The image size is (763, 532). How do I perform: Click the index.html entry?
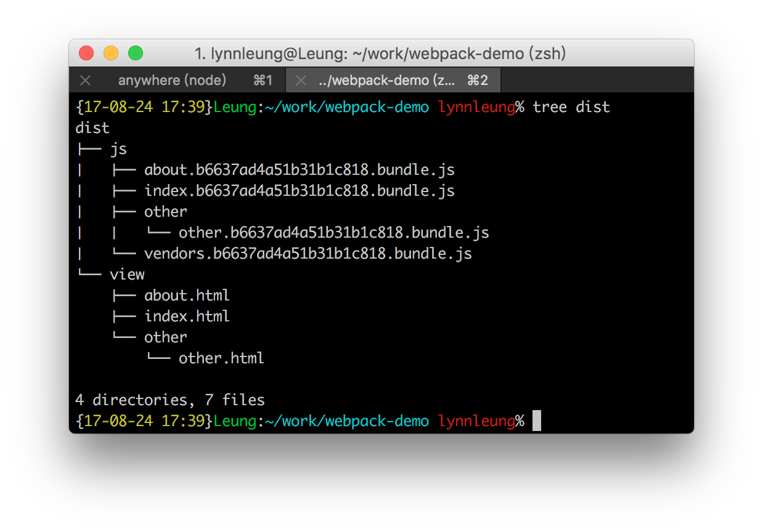[x=187, y=316]
